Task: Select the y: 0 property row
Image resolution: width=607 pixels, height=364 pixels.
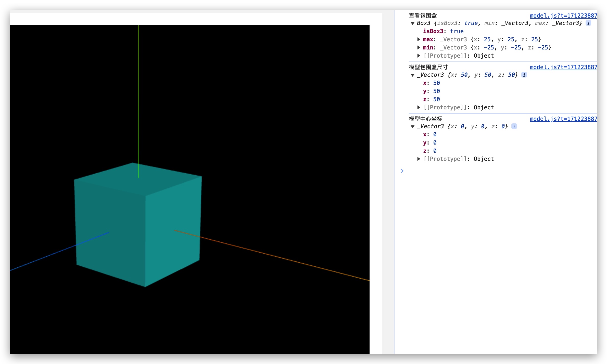Action: (430, 142)
